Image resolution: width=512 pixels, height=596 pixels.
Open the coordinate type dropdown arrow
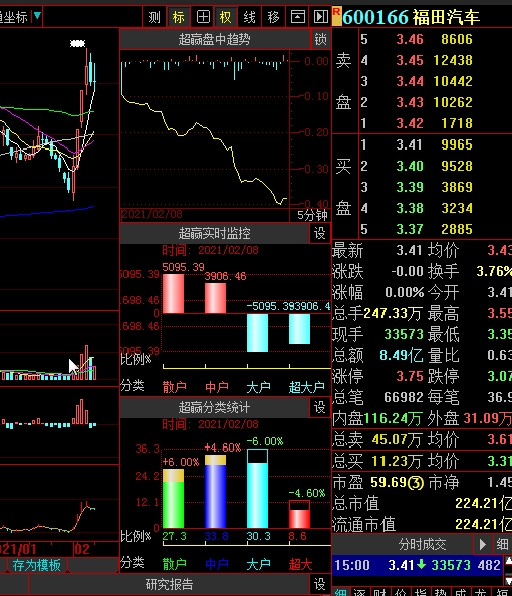37,16
